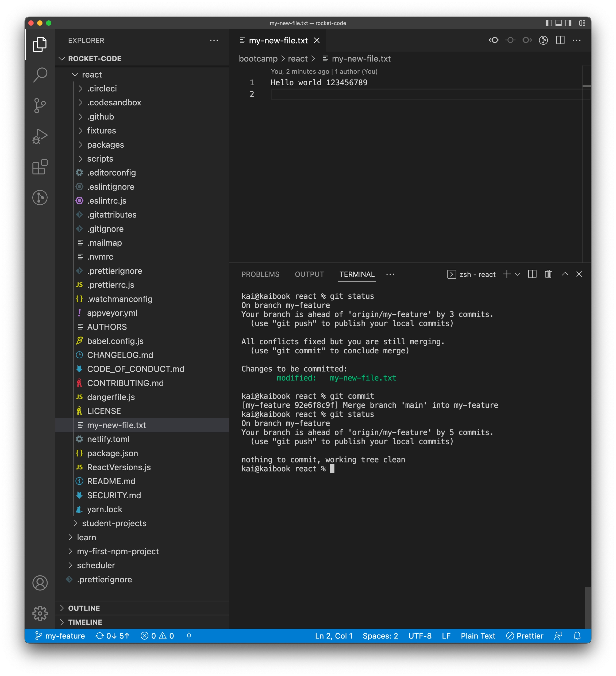The image size is (616, 676).
Task: Select the TERMINAL tab
Action: [x=357, y=274]
